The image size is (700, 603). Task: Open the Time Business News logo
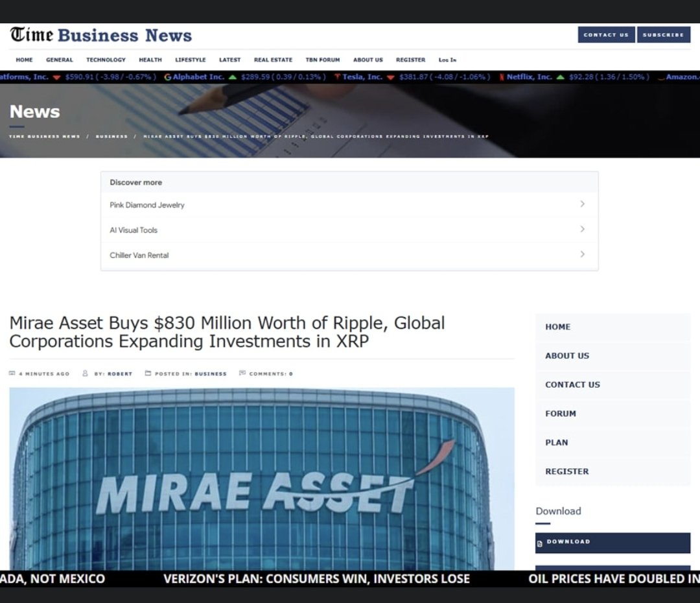[x=101, y=35]
